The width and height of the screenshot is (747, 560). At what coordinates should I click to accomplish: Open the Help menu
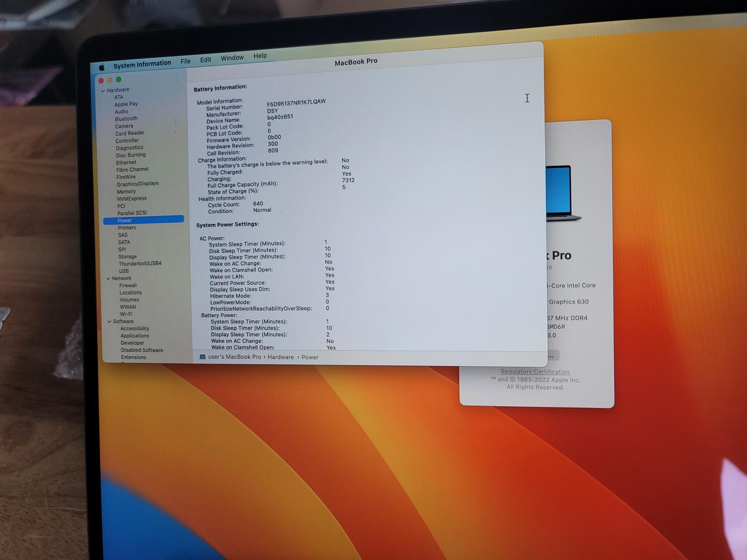click(x=260, y=56)
